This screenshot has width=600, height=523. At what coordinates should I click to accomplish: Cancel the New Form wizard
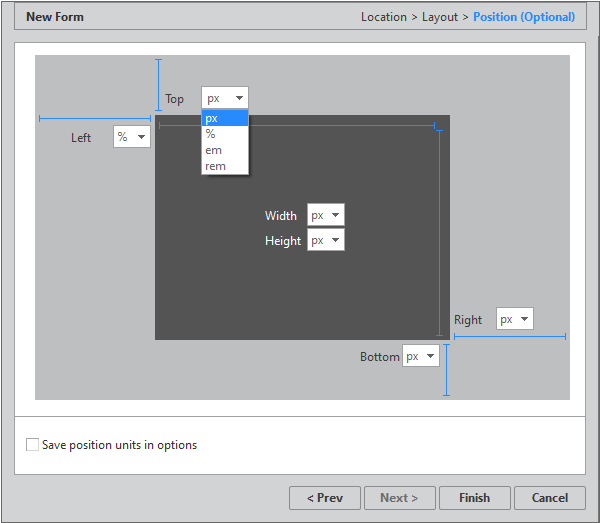tap(550, 498)
